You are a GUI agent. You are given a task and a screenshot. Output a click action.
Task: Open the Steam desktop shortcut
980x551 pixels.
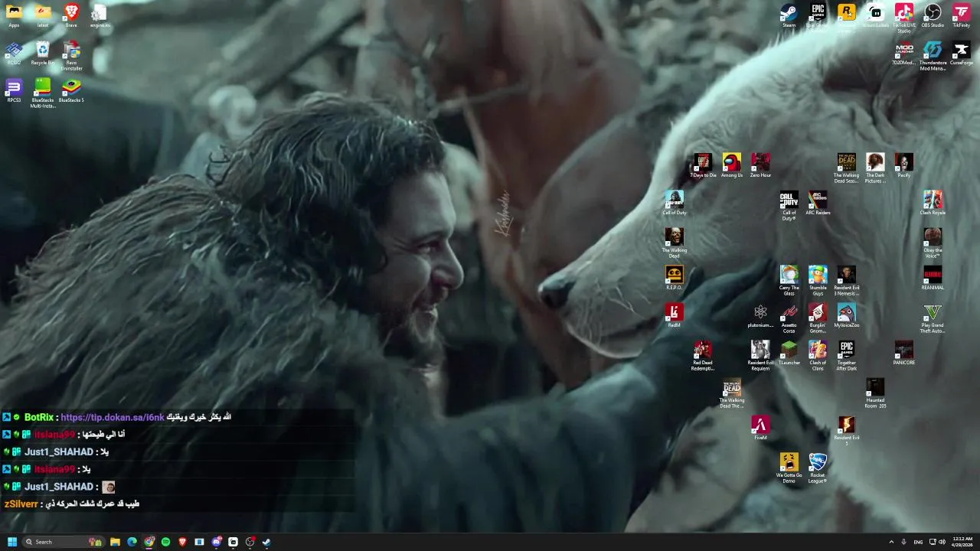coord(789,15)
